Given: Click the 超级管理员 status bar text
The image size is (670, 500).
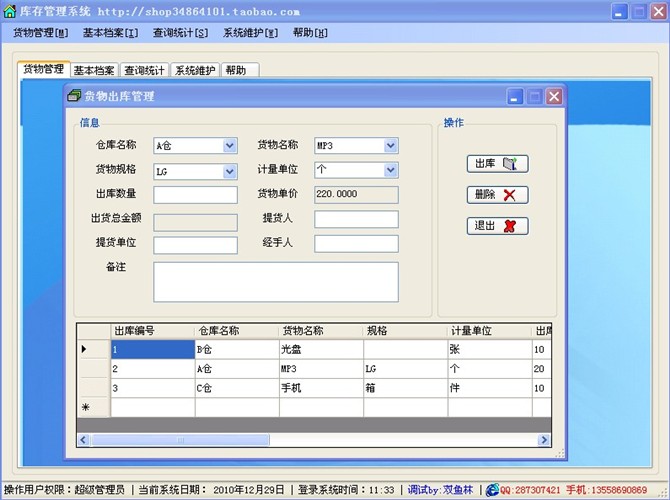Looking at the screenshot, I should click(x=100, y=490).
